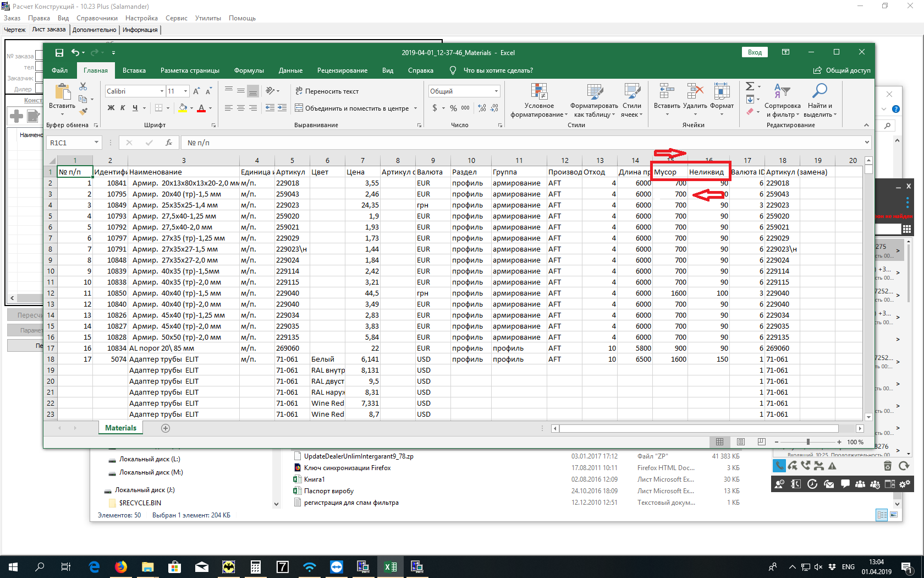Viewport: 924px width, 578px height.
Task: Apply yellow fill color to cell
Action: click(183, 108)
